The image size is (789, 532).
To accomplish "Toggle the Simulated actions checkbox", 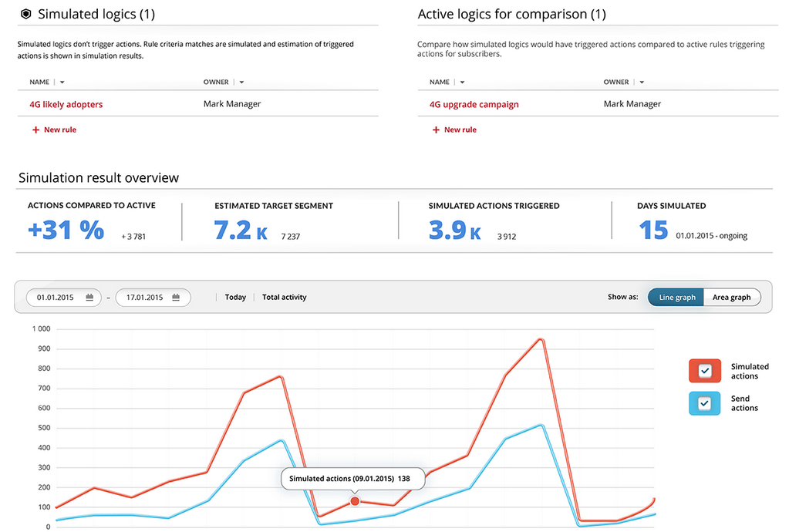I will (704, 372).
